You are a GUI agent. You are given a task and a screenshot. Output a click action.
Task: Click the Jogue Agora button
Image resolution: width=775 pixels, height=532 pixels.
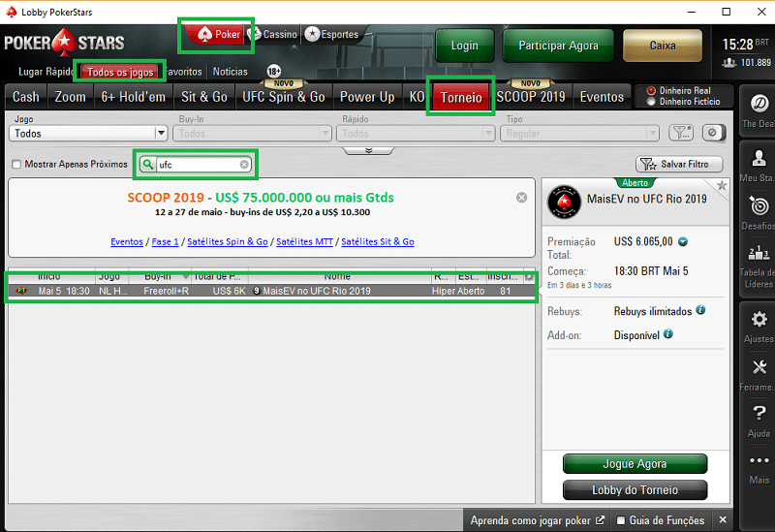point(635,464)
